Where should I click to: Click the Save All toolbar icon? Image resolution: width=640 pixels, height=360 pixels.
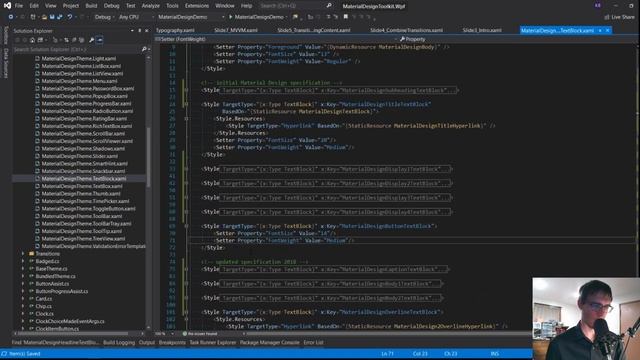pyautogui.click(x=60, y=17)
